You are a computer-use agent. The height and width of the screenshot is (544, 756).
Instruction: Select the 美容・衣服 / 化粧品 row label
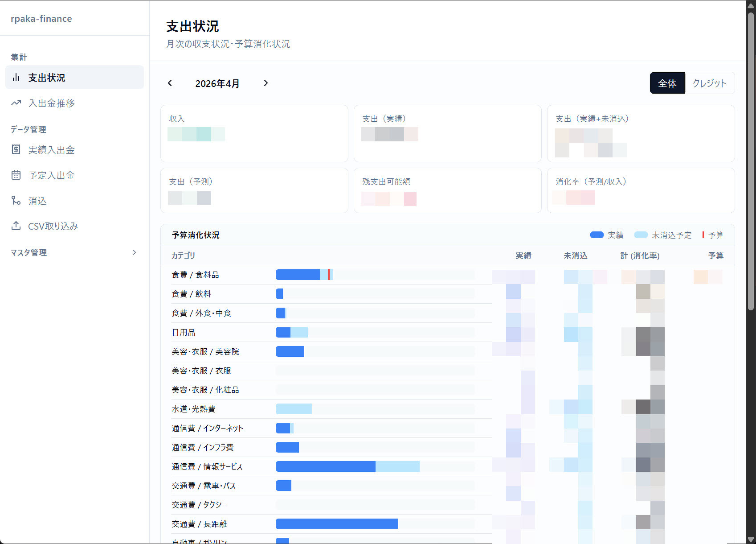tap(205, 390)
